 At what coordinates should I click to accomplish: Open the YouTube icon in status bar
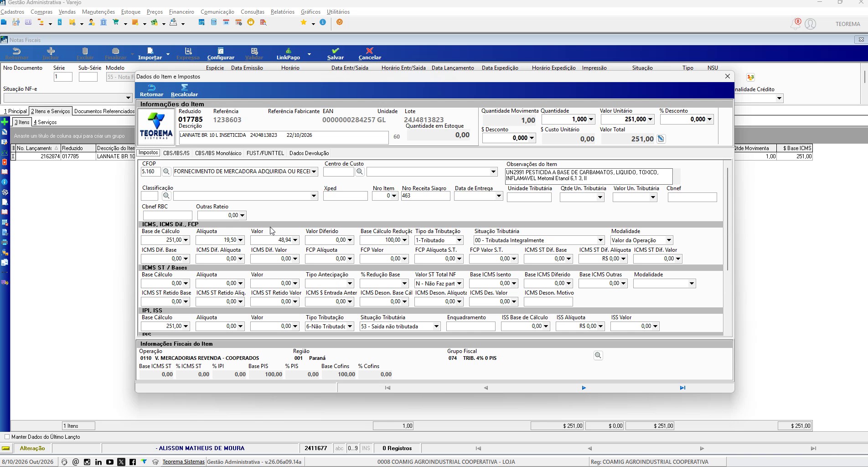tap(110, 462)
